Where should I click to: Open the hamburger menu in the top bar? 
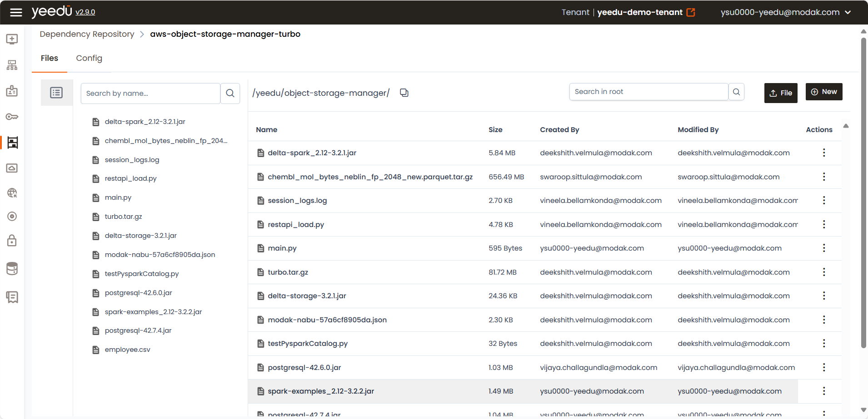tap(16, 12)
